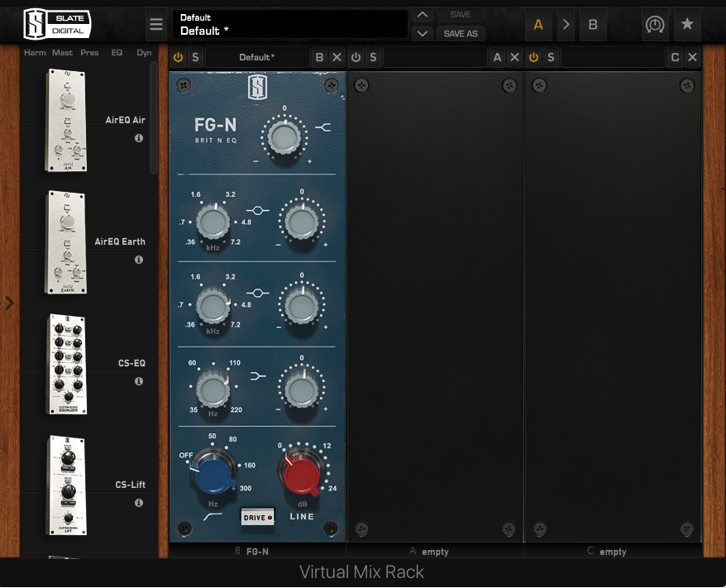Open the EQ module category tab
726x588 pixels.
click(x=117, y=53)
